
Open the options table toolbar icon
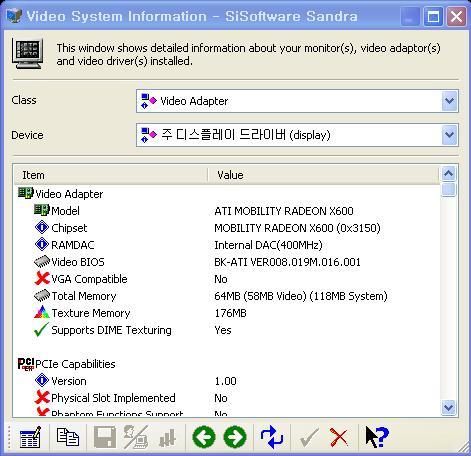click(30, 437)
